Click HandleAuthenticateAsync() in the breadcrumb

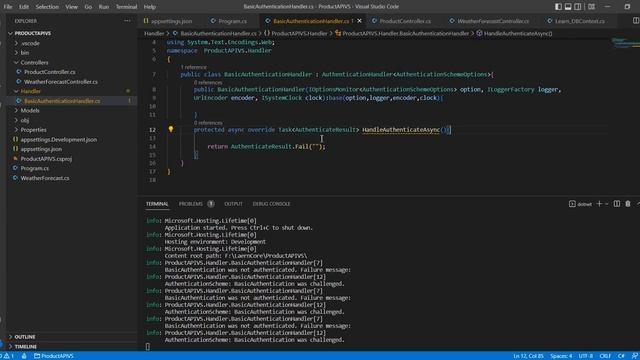(x=514, y=33)
